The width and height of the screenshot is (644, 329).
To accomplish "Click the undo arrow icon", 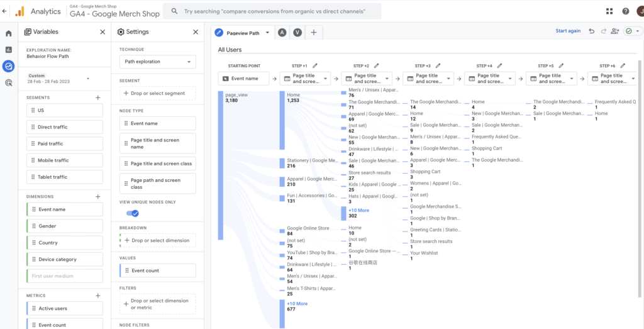I will (591, 31).
